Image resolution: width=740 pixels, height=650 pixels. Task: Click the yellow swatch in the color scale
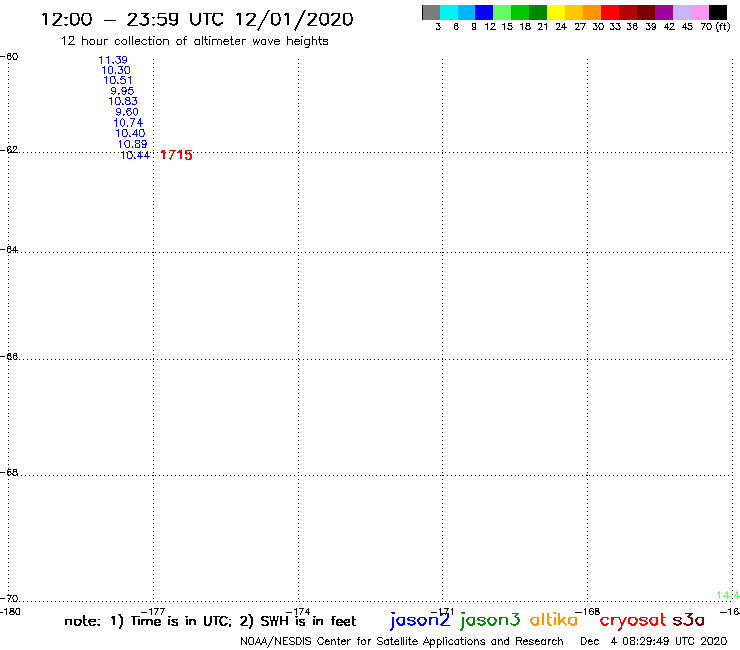pos(556,12)
